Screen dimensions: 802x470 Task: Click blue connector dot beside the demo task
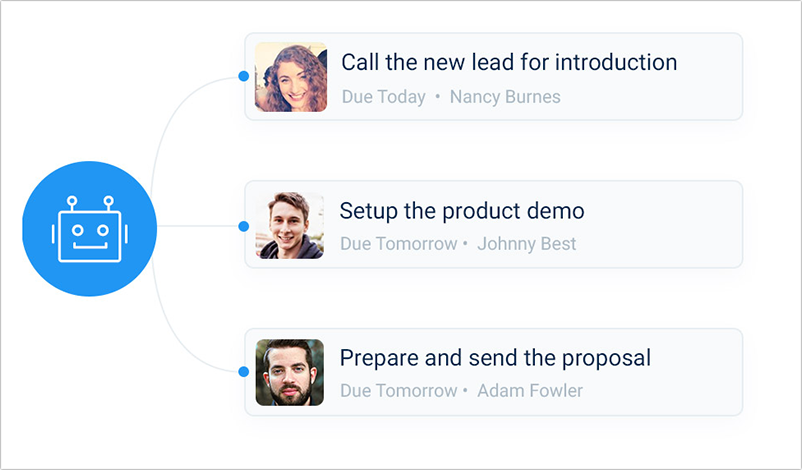[243, 226]
